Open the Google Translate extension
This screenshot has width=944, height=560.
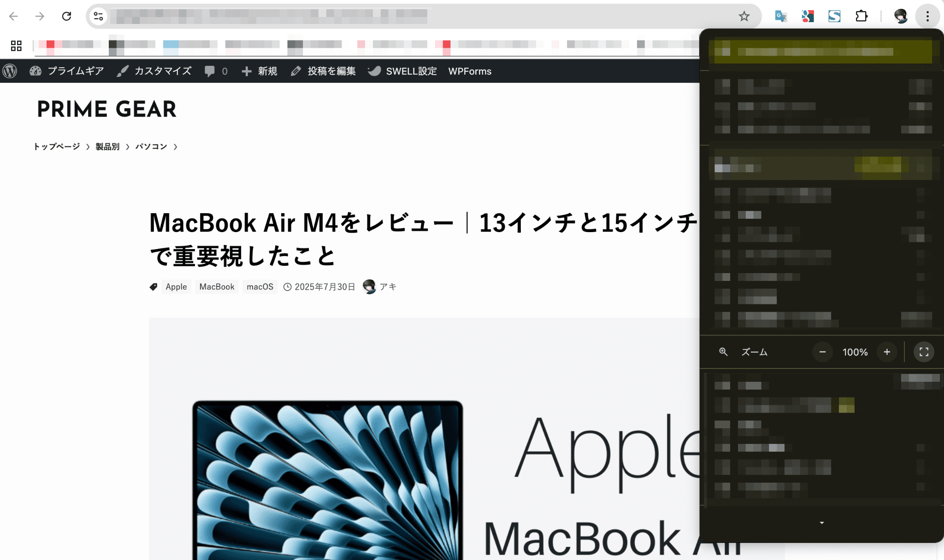(x=780, y=17)
